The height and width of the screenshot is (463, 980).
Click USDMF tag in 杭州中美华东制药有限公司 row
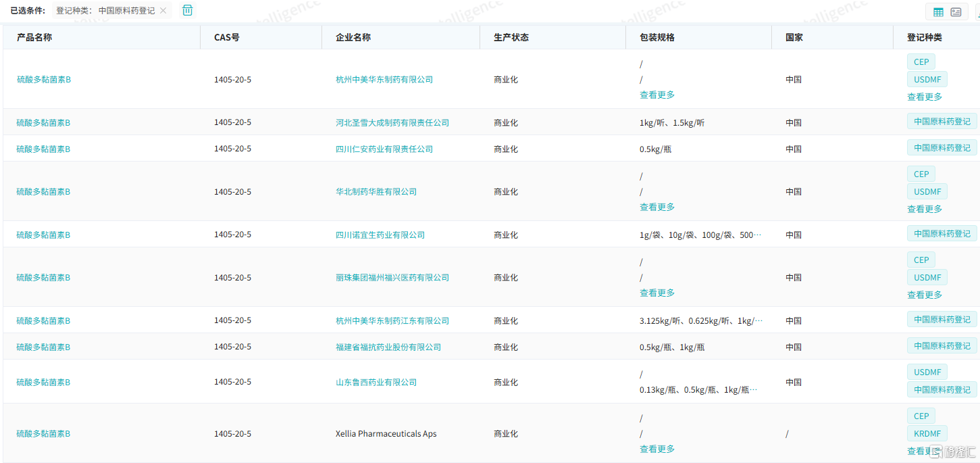coord(927,79)
